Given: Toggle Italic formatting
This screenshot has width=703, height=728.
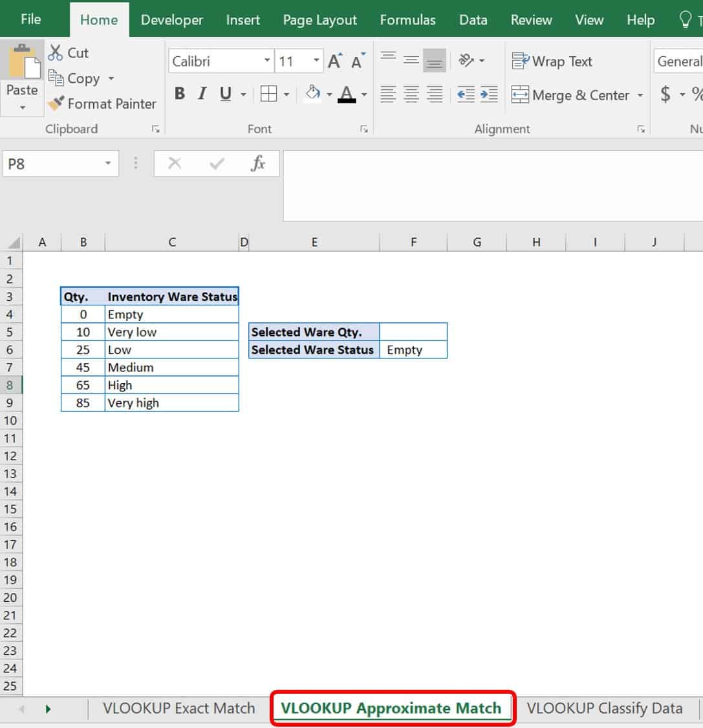Looking at the screenshot, I should pos(202,94).
